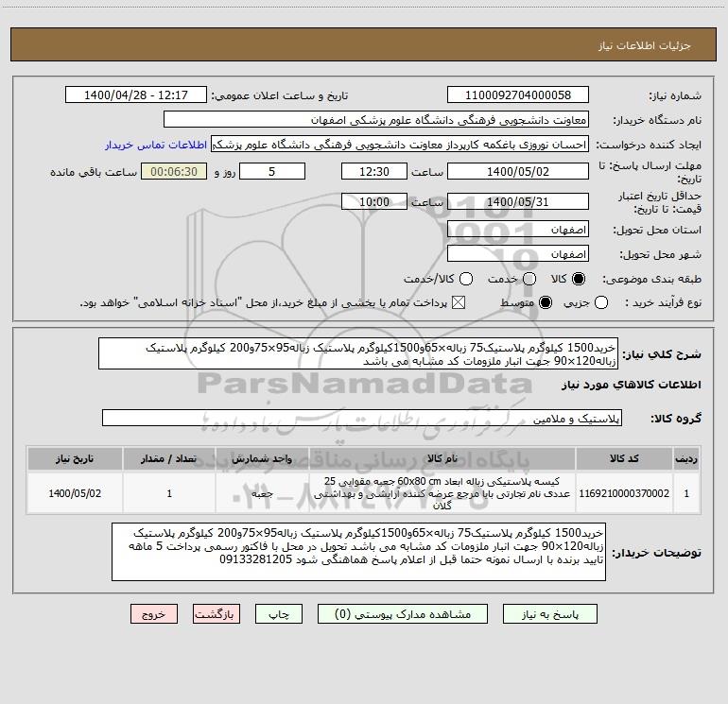The width and height of the screenshot is (728, 704).
Task: Click the request creator name field
Action: [x=400, y=144]
